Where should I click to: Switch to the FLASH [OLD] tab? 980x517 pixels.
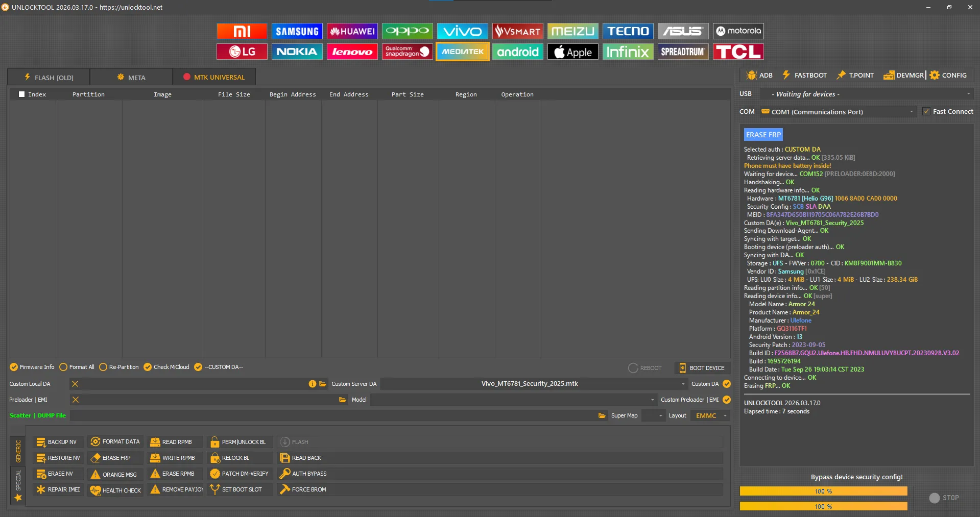49,78
